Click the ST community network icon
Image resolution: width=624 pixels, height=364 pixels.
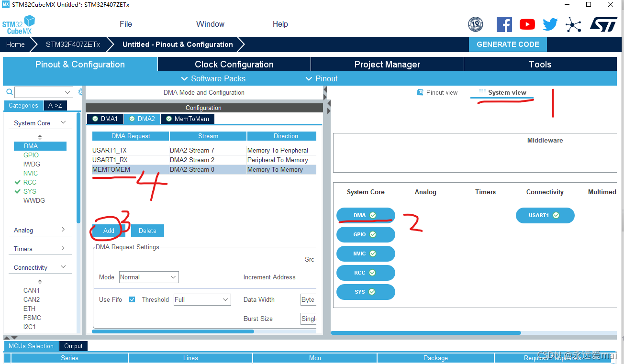click(x=573, y=24)
